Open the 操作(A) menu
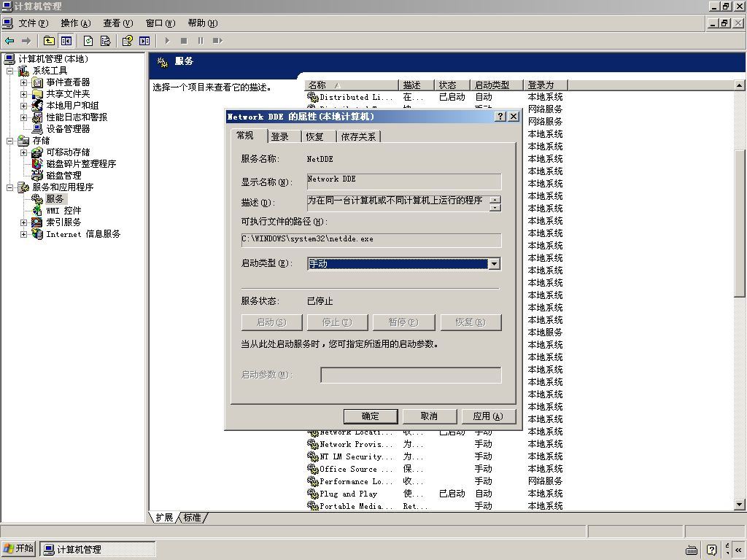Viewport: 747px width, 560px height. pyautogui.click(x=75, y=23)
